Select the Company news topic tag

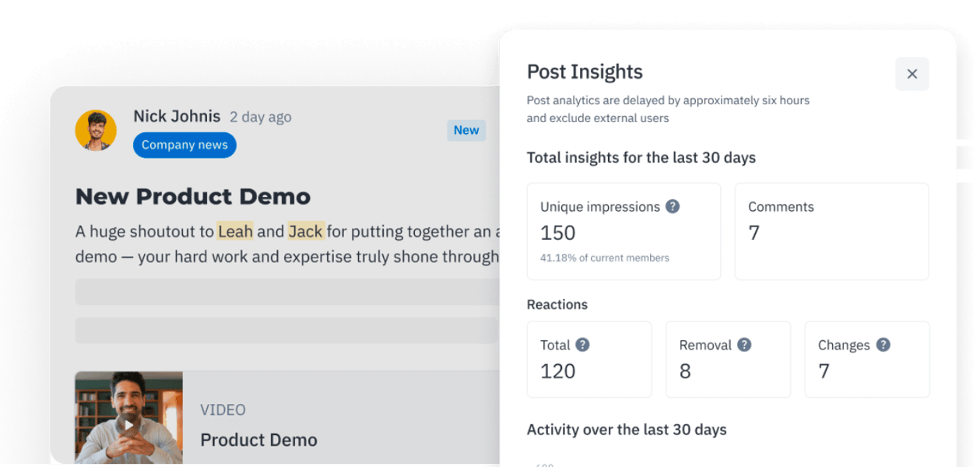(x=184, y=145)
